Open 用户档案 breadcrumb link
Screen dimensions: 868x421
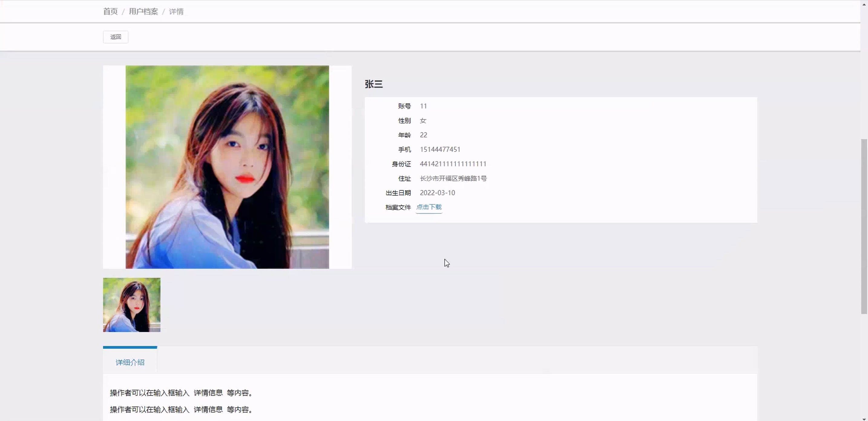143,11
